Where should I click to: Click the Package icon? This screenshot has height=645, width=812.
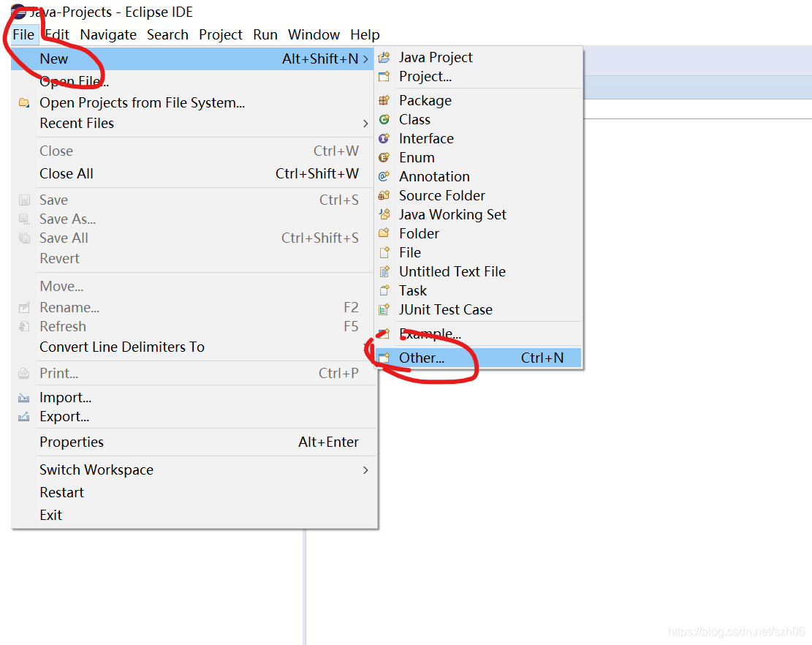tap(384, 100)
